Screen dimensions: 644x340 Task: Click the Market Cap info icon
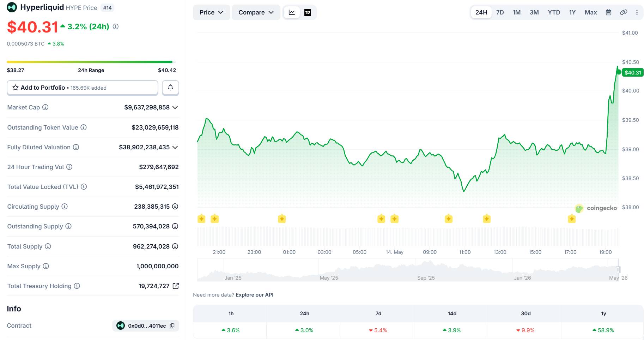coord(45,107)
